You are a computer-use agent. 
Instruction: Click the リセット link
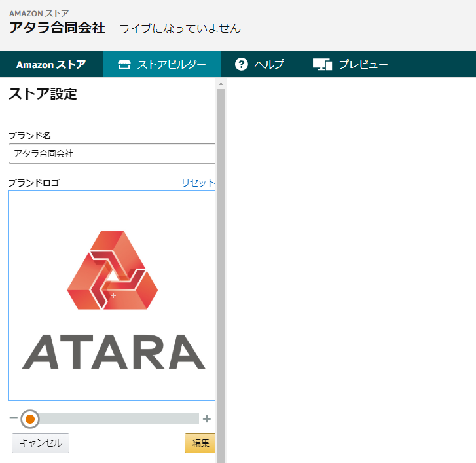click(x=198, y=183)
